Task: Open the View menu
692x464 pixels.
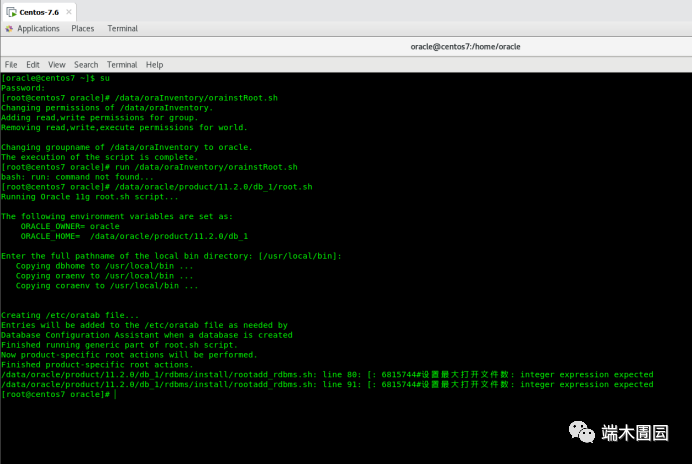Action: (x=56, y=65)
